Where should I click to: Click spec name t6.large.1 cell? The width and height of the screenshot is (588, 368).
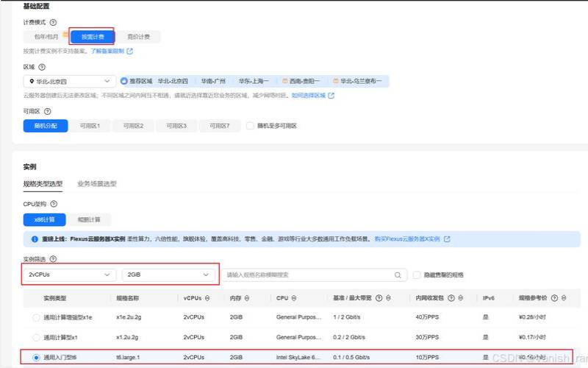128,357
